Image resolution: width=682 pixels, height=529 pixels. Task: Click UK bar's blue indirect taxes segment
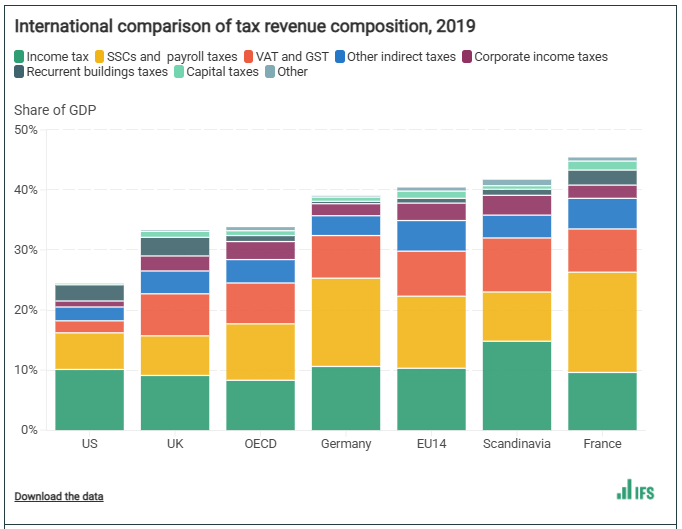[x=174, y=282]
